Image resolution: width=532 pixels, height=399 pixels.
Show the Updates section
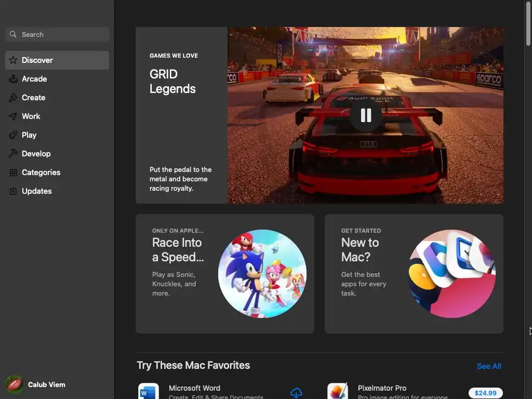coord(57,191)
